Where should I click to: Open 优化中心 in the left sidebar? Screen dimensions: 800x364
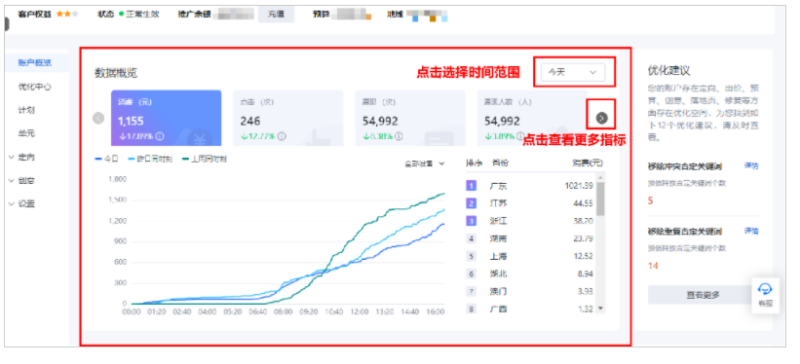pos(35,87)
